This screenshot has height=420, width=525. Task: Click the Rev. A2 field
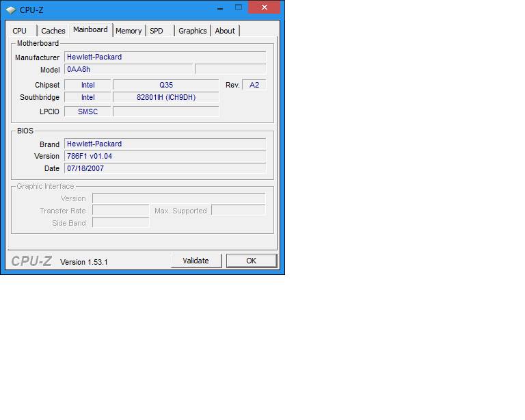(254, 85)
